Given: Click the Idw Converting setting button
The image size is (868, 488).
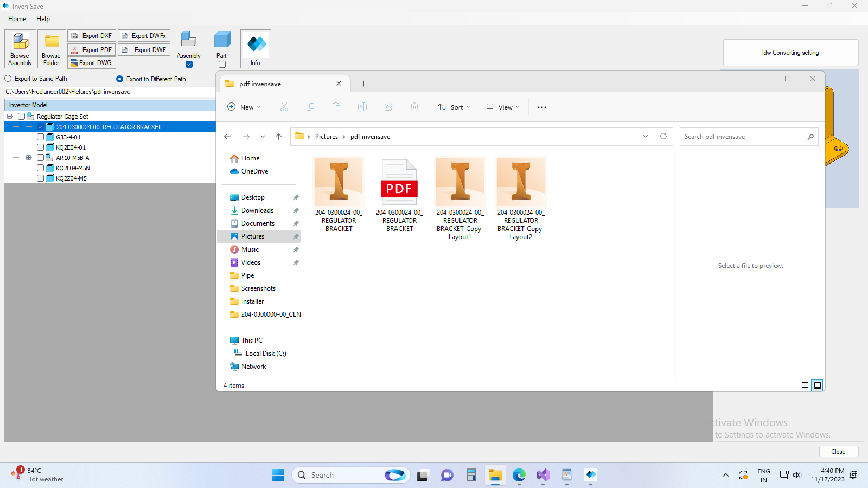Looking at the screenshot, I should [x=790, y=53].
